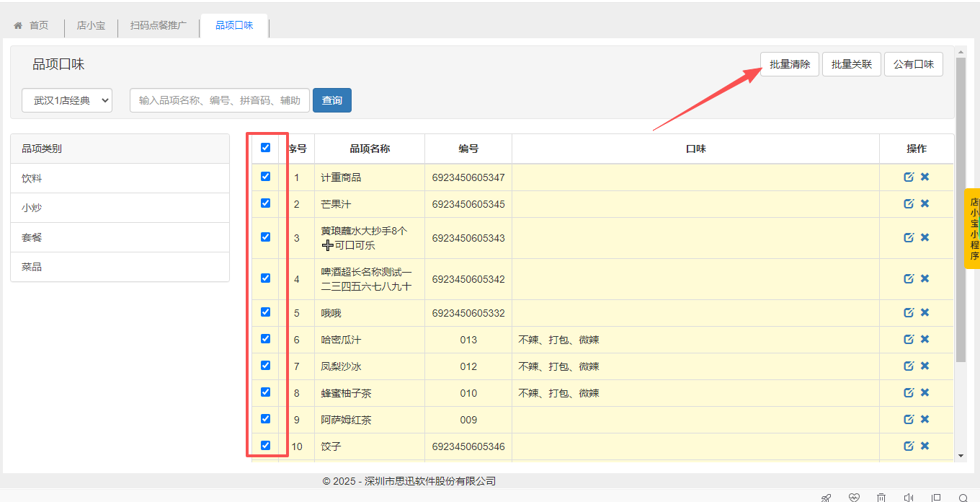Switch to the 扫码点餐推广 tab
Image resolution: width=980 pixels, height=502 pixels.
pos(159,25)
